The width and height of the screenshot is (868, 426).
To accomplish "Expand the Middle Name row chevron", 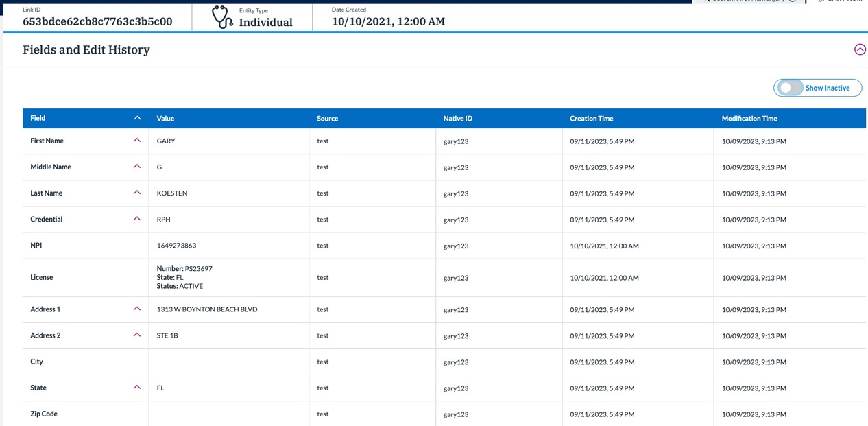I will pyautogui.click(x=137, y=167).
